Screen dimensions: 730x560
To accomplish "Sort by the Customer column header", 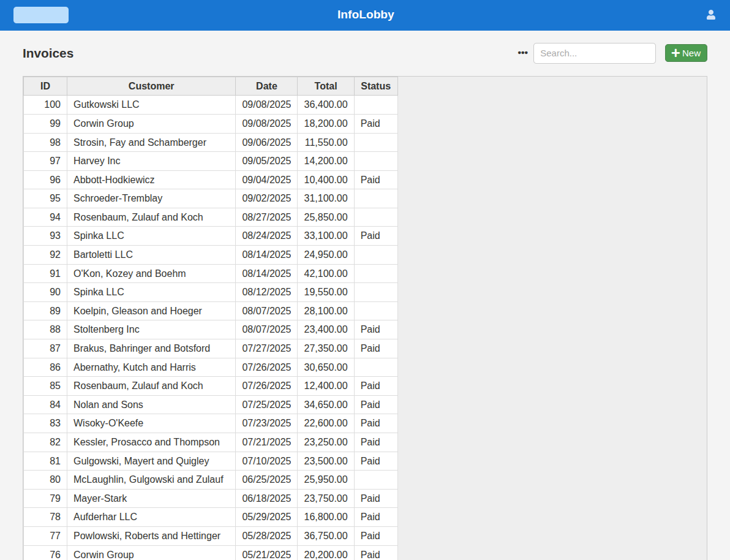I will click(x=151, y=86).
